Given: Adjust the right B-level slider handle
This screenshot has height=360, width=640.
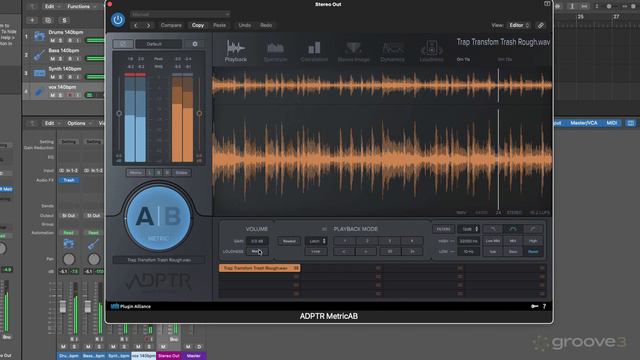Looking at the screenshot, I should click(199, 113).
